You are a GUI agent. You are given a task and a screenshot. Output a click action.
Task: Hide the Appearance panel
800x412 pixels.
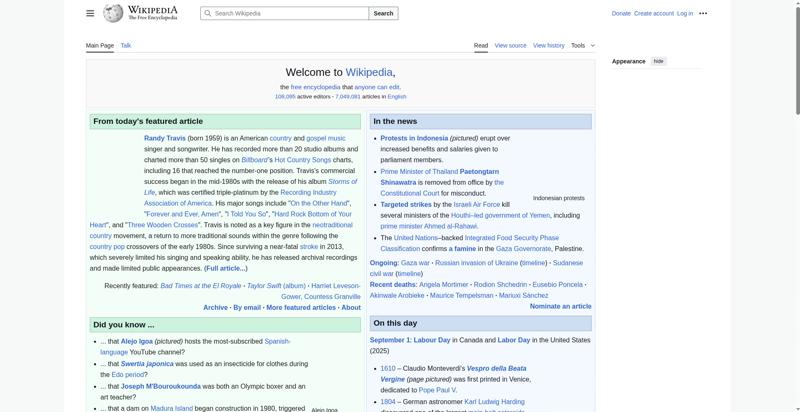659,61
